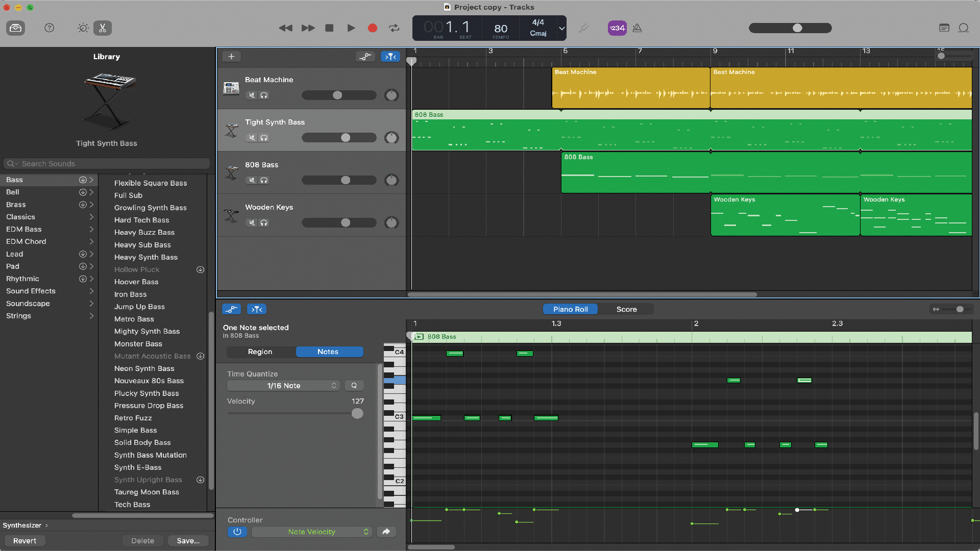The height and width of the screenshot is (551, 980).
Task: Toggle track automation button in tracks header
Action: (x=365, y=57)
